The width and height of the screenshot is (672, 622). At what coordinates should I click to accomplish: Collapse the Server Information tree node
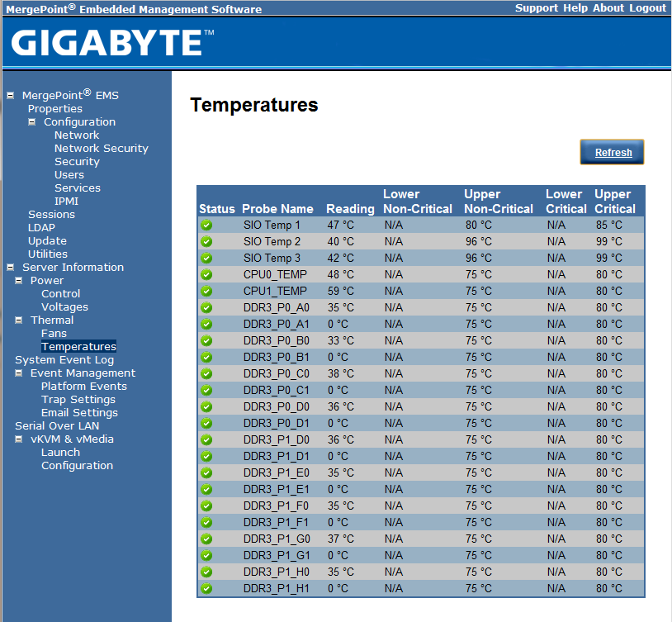[11, 268]
